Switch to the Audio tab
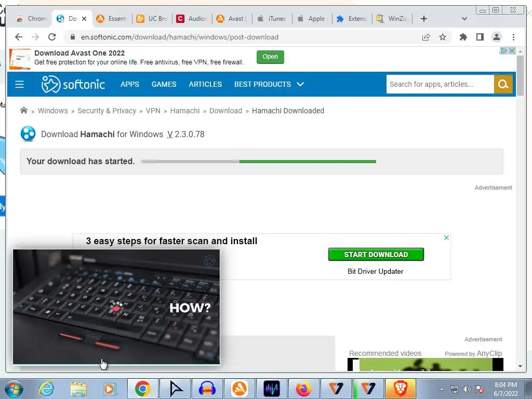This screenshot has height=399, width=532. pyautogui.click(x=192, y=19)
